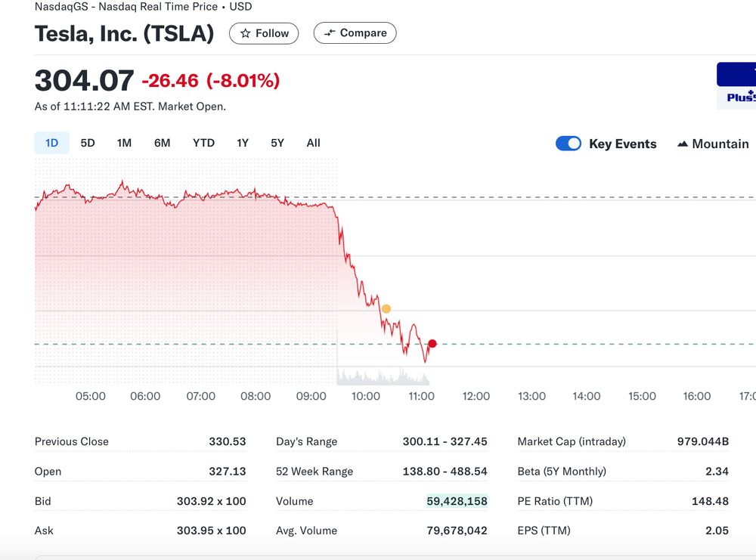Switch to the 5Y time range

pyautogui.click(x=277, y=143)
